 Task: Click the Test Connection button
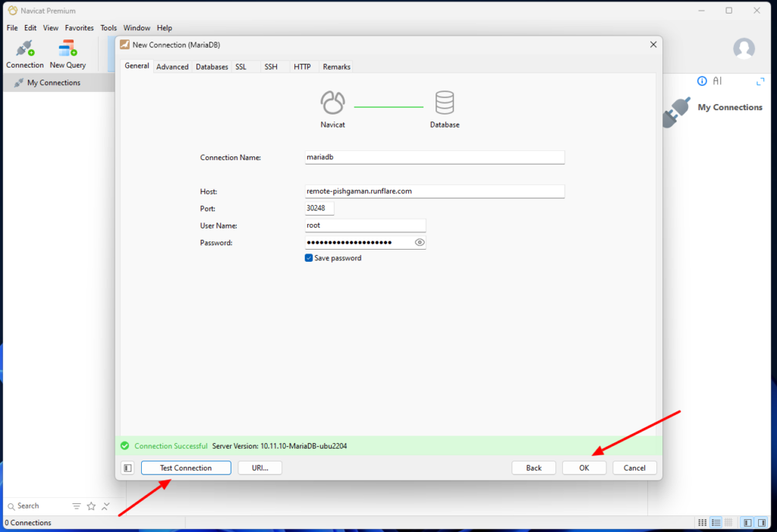(186, 467)
